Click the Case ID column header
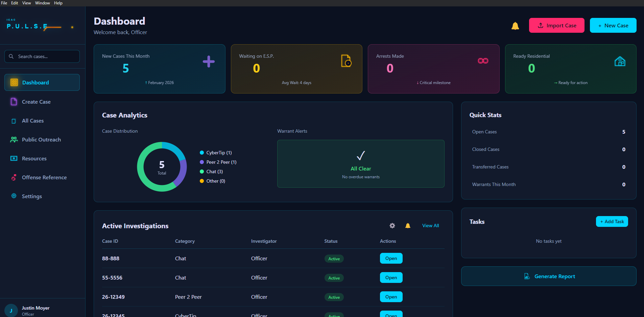The width and height of the screenshot is (644, 317). tap(110, 241)
